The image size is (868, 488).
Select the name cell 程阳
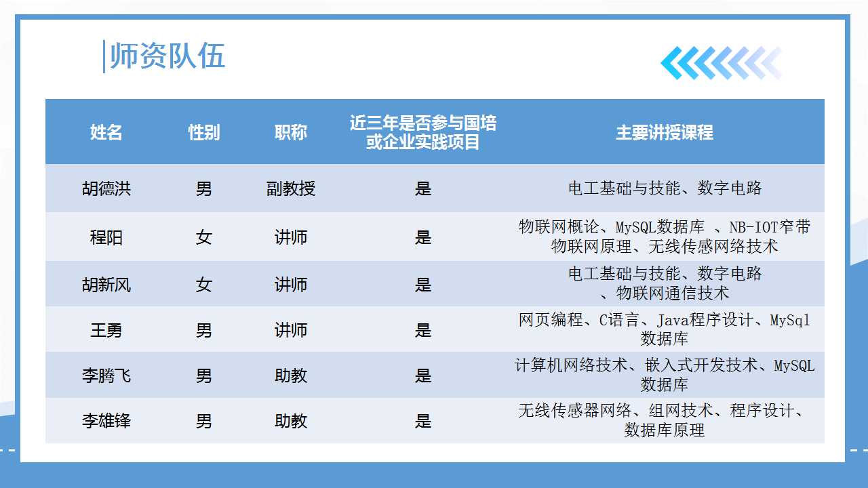[x=106, y=237]
